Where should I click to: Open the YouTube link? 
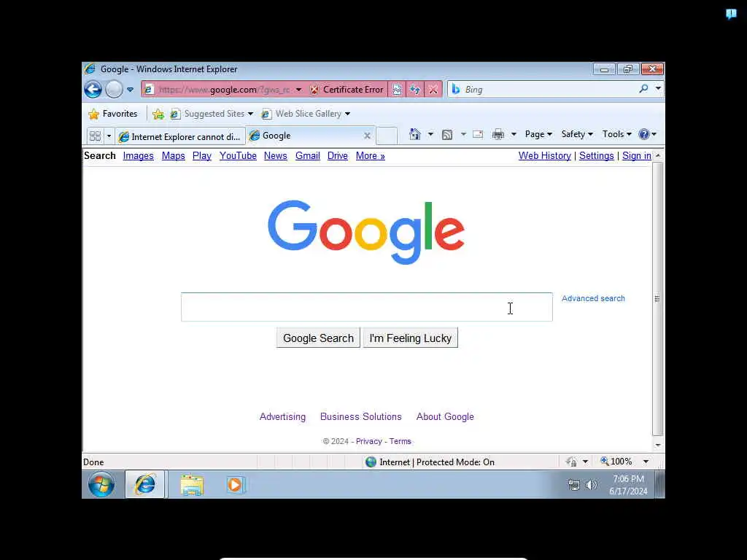tap(239, 156)
